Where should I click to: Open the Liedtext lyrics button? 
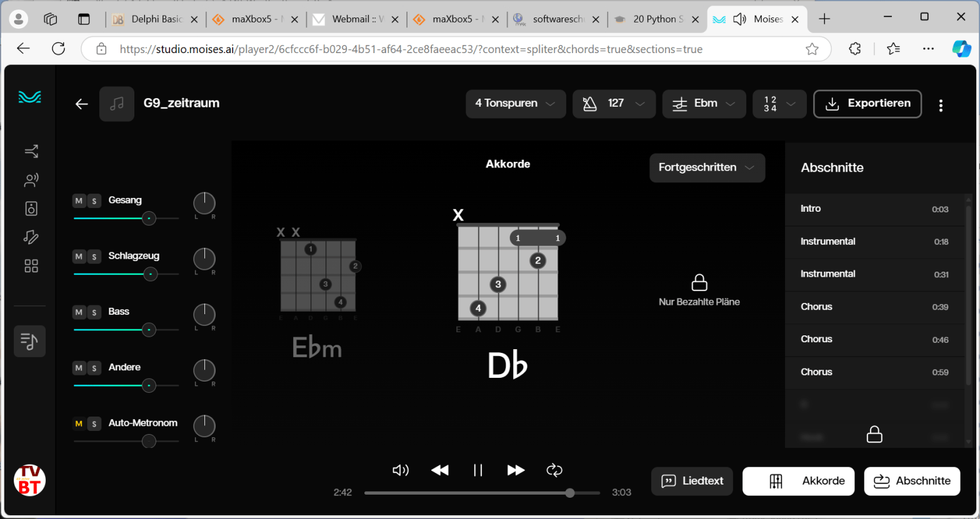tap(692, 481)
